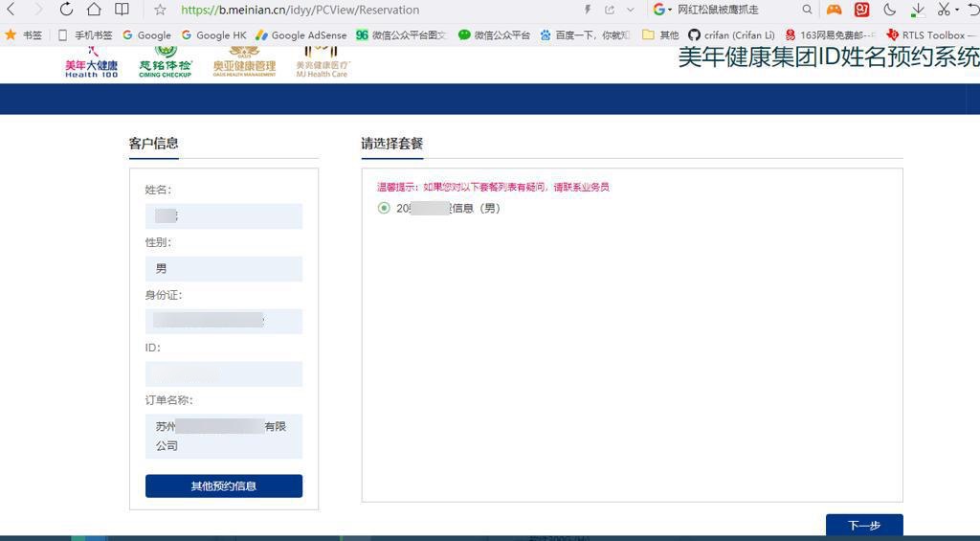Click the 美年大健康 Health 100 logo
The height and width of the screenshot is (541, 980).
coord(91,62)
